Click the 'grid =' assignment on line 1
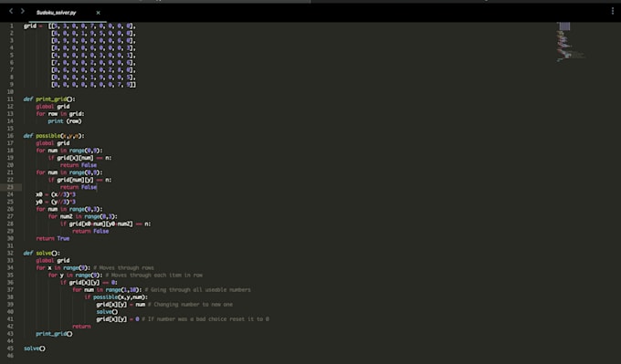621x364 pixels. [33, 26]
